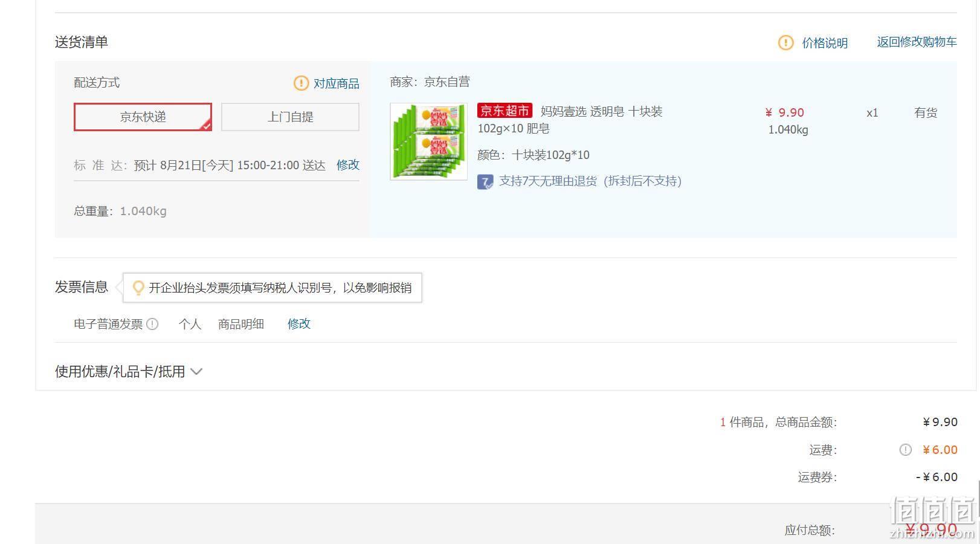980x544 pixels.
Task: Click the 运费券 -¥6.00 value
Action: [x=936, y=477]
